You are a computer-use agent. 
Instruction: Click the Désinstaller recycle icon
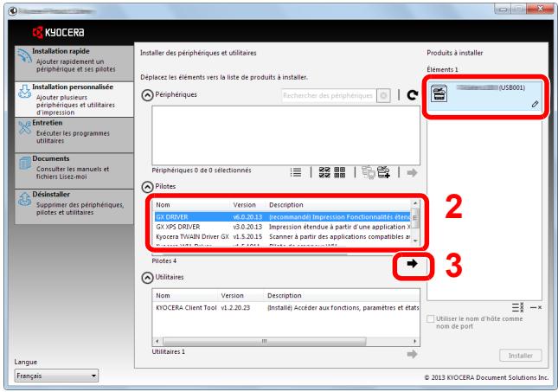(24, 199)
